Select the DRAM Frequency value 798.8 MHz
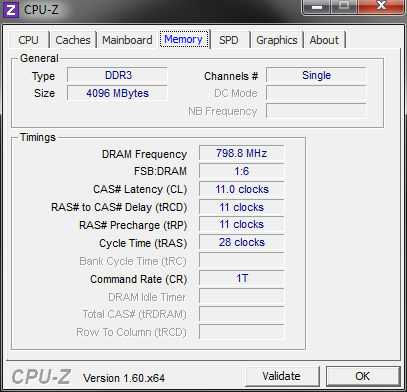The image size is (407, 392). tap(242, 153)
